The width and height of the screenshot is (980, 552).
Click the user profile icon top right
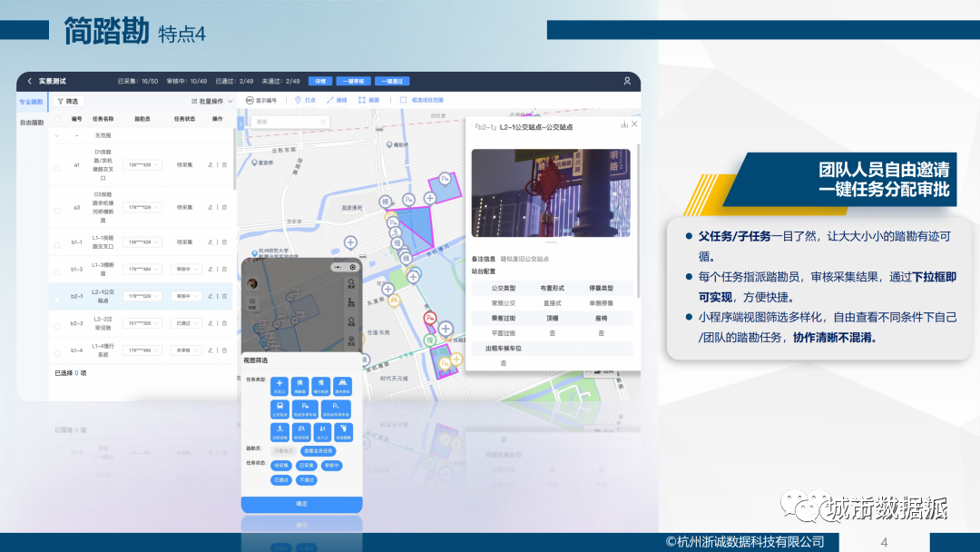click(627, 81)
